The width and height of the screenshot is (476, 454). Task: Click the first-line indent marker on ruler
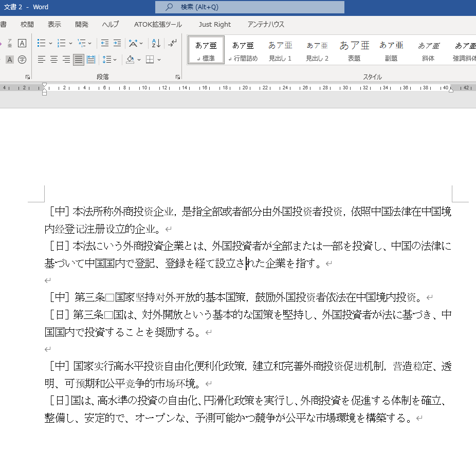[x=44, y=85]
